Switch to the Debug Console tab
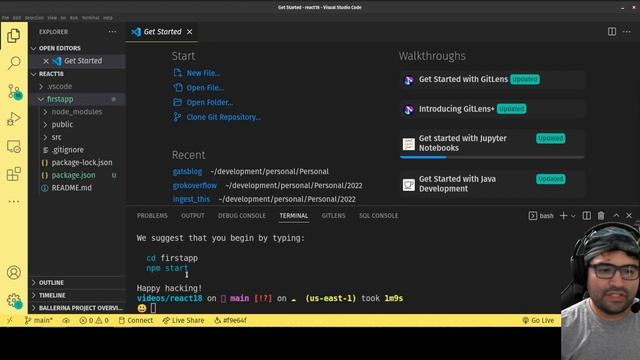The height and width of the screenshot is (360, 640). 242,216
